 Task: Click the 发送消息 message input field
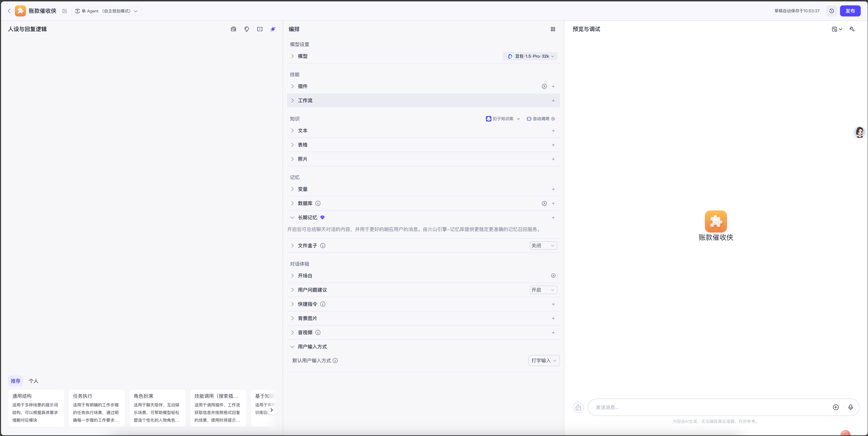(x=708, y=407)
